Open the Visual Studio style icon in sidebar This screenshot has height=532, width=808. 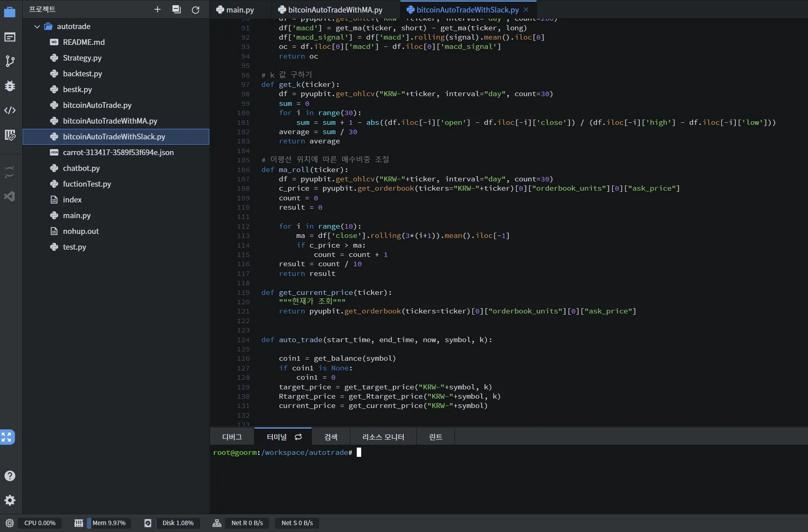[10, 196]
